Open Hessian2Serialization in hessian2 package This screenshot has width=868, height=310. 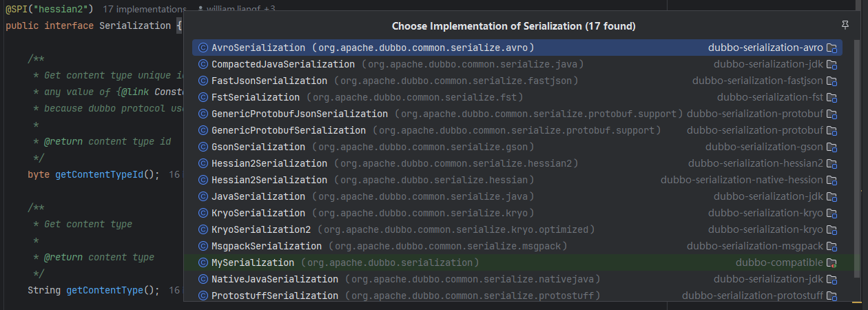coord(269,164)
